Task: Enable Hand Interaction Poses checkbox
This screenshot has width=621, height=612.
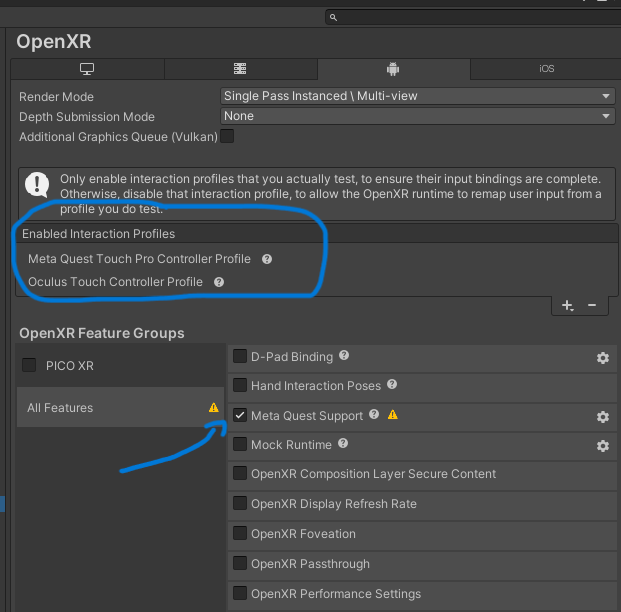Action: tap(240, 385)
